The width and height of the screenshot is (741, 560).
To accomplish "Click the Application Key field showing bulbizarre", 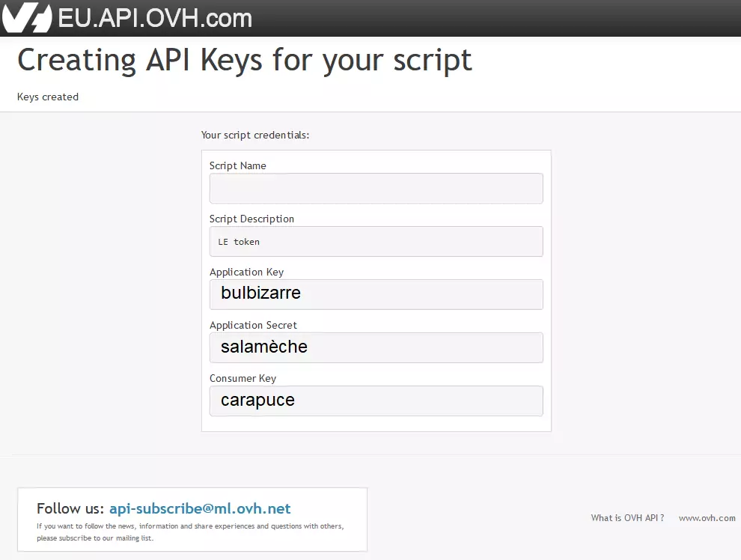I will coord(376,294).
